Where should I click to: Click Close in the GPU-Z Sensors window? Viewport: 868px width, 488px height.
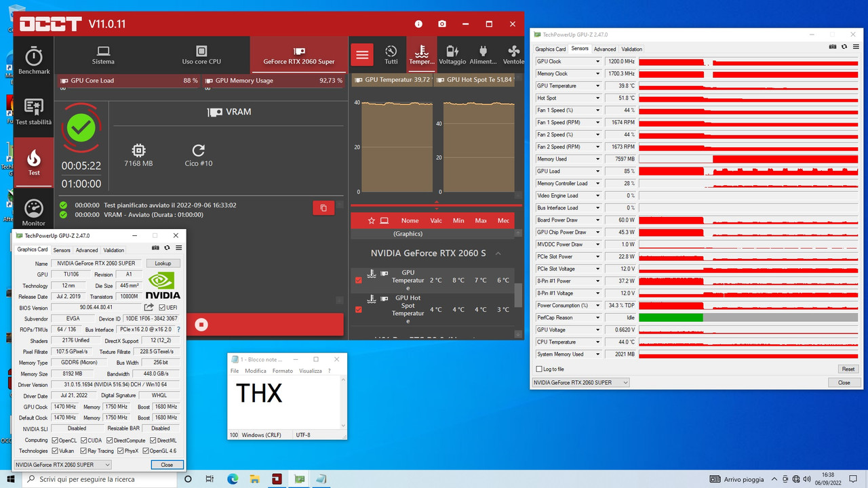[844, 382]
